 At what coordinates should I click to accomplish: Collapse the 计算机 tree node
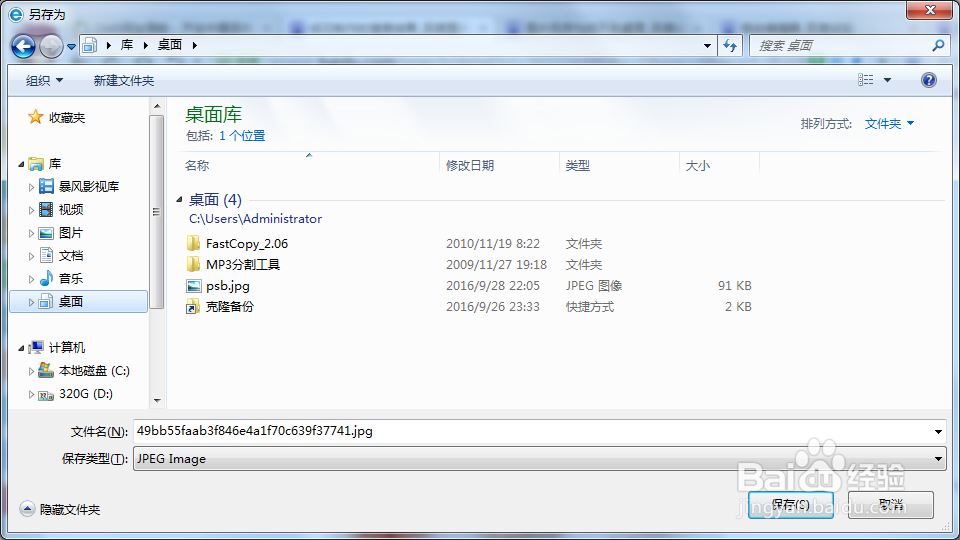[21, 348]
